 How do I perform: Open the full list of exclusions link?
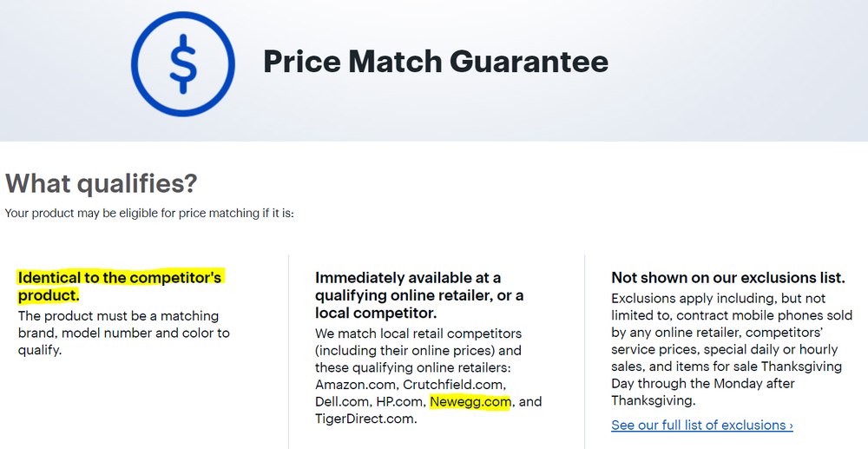pyautogui.click(x=701, y=426)
